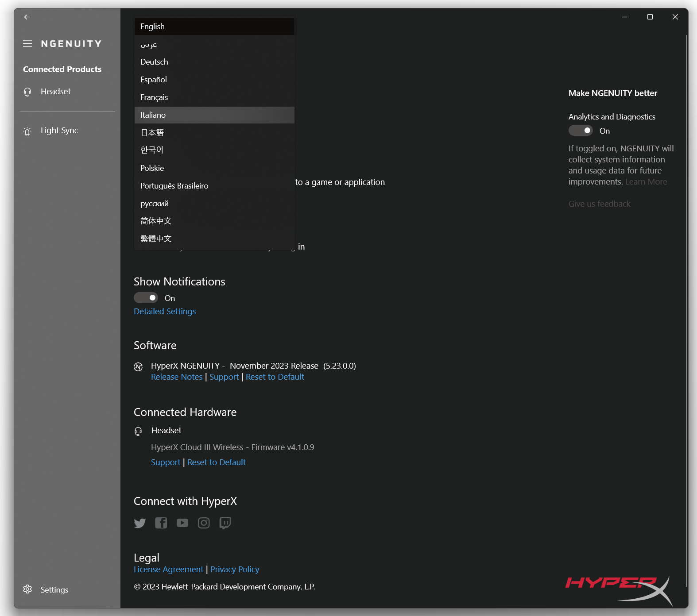Select Korean (한국어) language option
The image size is (697, 616).
point(214,150)
